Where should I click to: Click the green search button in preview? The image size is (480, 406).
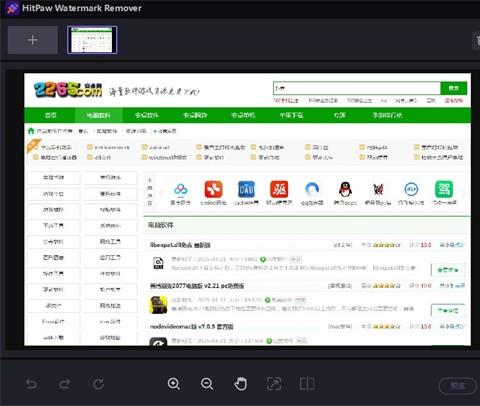tap(454, 88)
